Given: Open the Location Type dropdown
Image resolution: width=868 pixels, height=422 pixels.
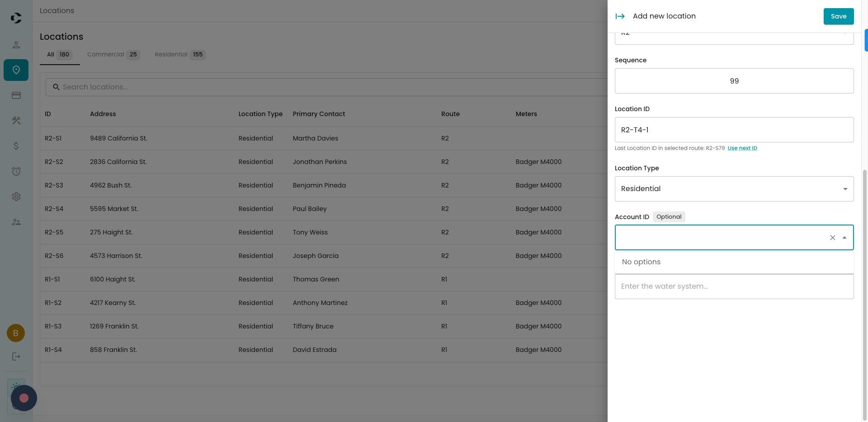Looking at the screenshot, I should [x=734, y=189].
